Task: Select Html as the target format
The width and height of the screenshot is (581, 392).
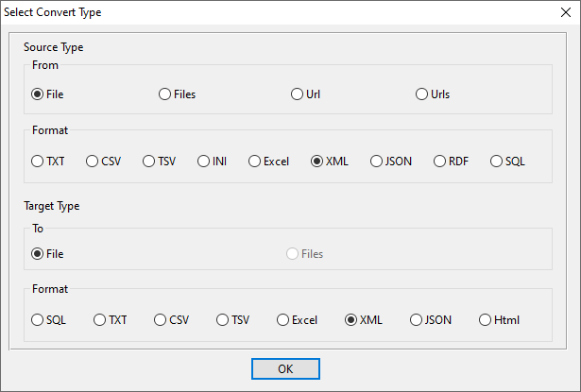Action: (x=486, y=320)
